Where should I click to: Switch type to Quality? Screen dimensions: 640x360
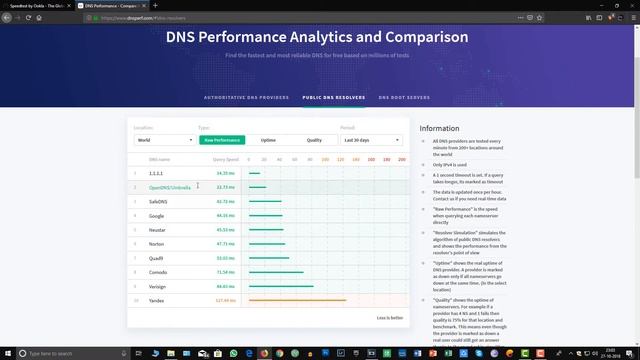314,140
